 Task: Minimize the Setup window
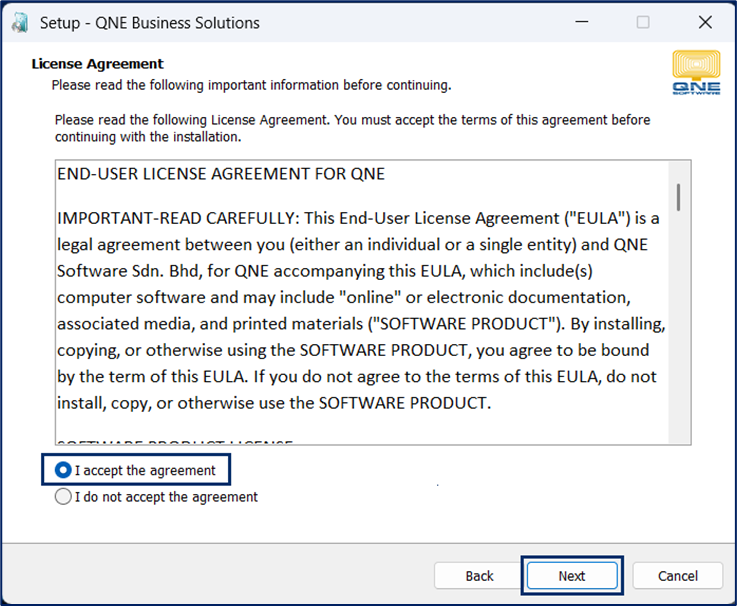[582, 22]
